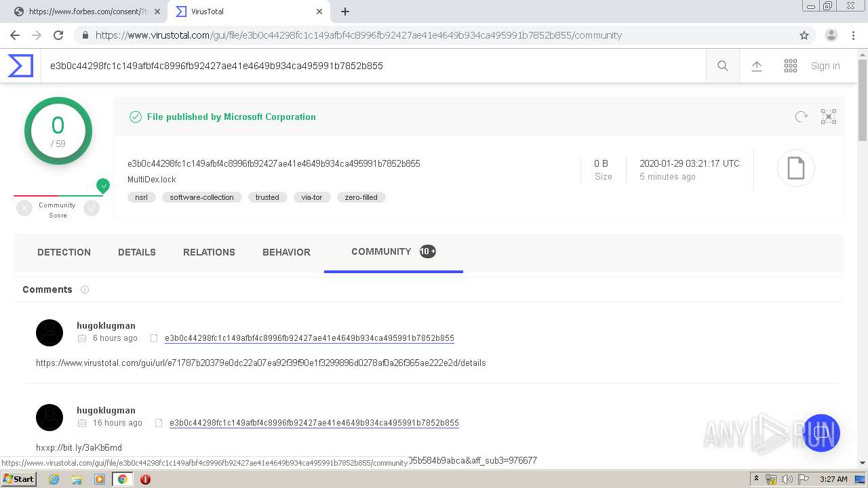Click hugoklugman's avatar on 16 hours ago comment
868x488 pixels.
[x=50, y=418]
